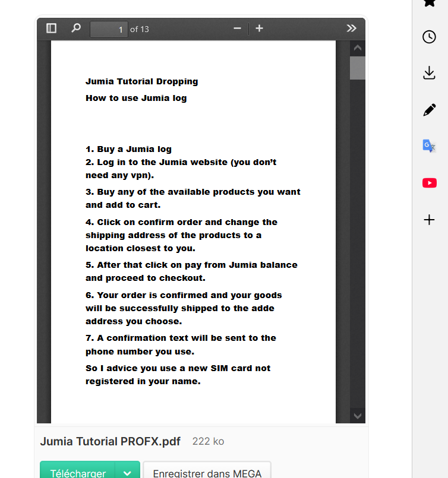Click the line How to use Jumia log

point(136,98)
